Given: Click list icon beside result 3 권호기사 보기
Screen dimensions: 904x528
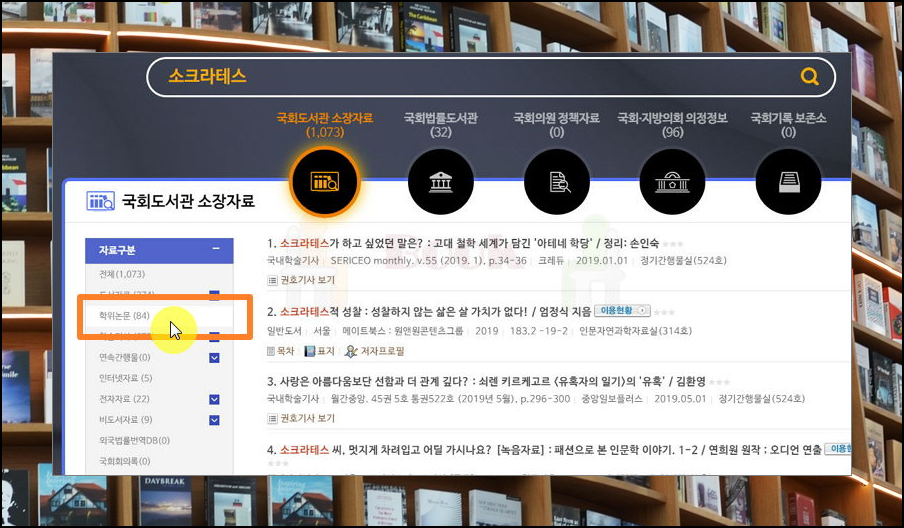Looking at the screenshot, I should 272,418.
